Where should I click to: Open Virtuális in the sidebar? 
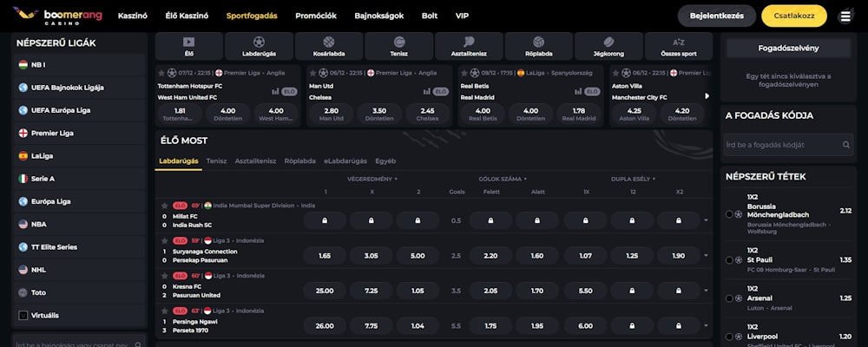(x=80, y=316)
